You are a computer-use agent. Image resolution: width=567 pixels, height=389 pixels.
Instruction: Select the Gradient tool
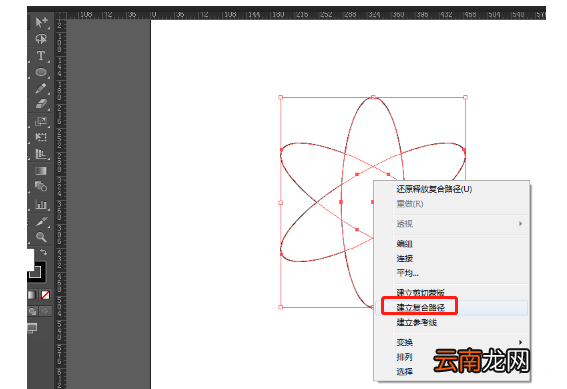coord(41,171)
